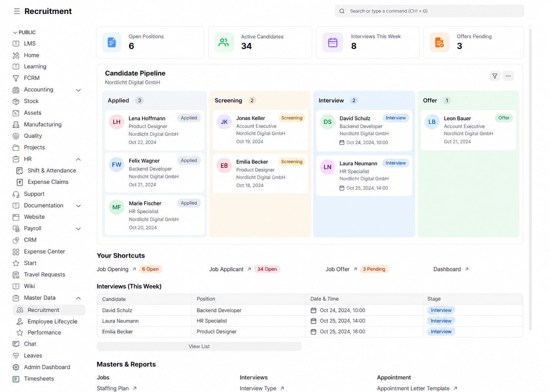Collapse the Master Data sidebar chevron
This screenshot has width=550, height=392.
pyautogui.click(x=78, y=298)
